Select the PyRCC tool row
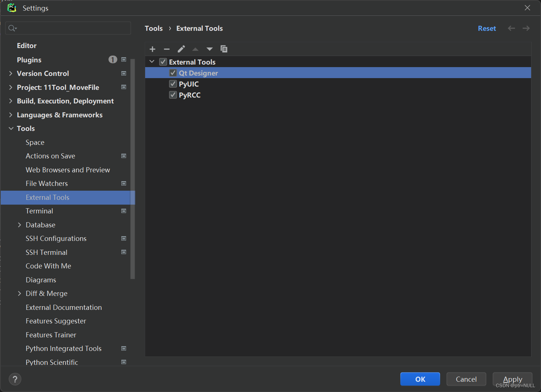This screenshot has width=541, height=392. [338, 95]
